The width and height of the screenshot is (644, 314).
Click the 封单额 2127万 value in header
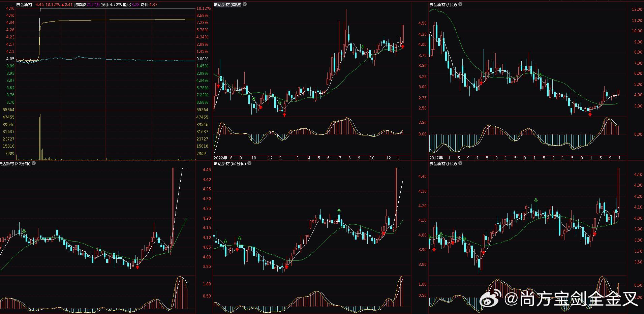87,5
